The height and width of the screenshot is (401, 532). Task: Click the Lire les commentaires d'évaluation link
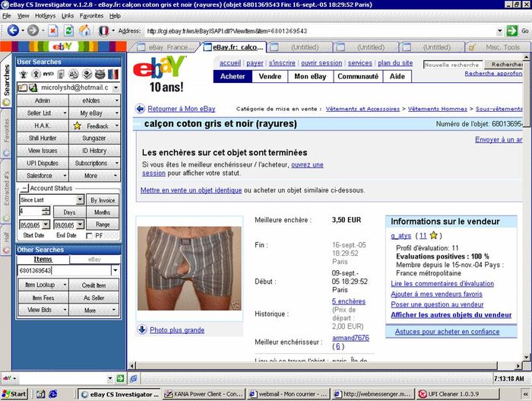pos(442,283)
